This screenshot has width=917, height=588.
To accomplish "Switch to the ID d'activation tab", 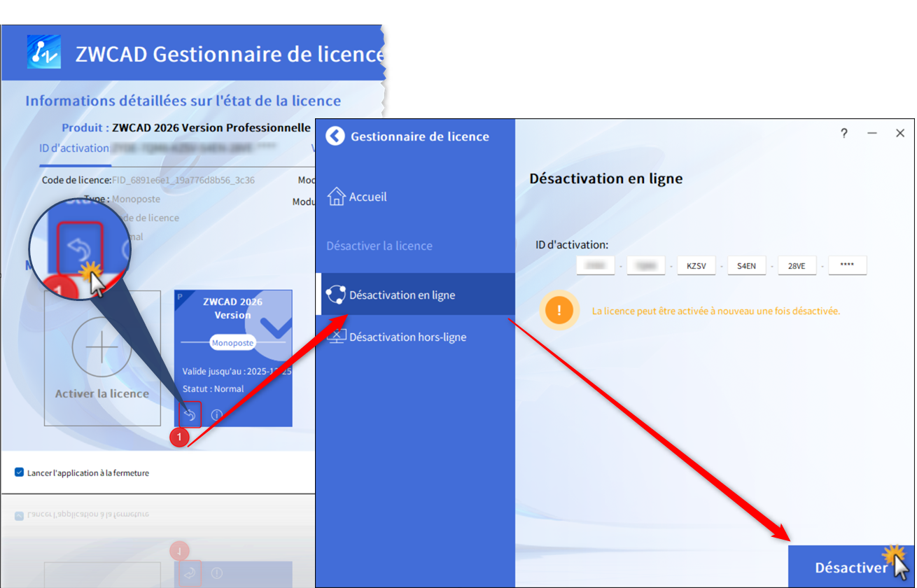I will (x=74, y=148).
